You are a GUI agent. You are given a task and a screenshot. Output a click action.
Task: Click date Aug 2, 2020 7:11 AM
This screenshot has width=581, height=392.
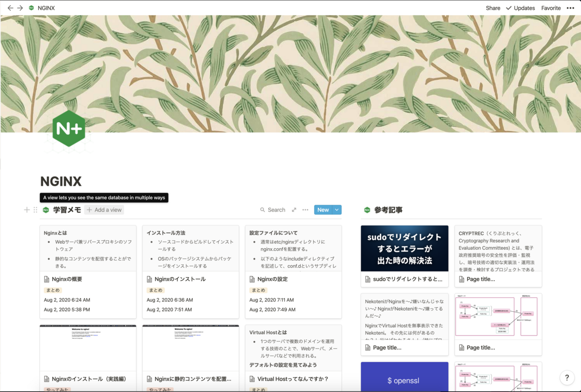point(272,300)
